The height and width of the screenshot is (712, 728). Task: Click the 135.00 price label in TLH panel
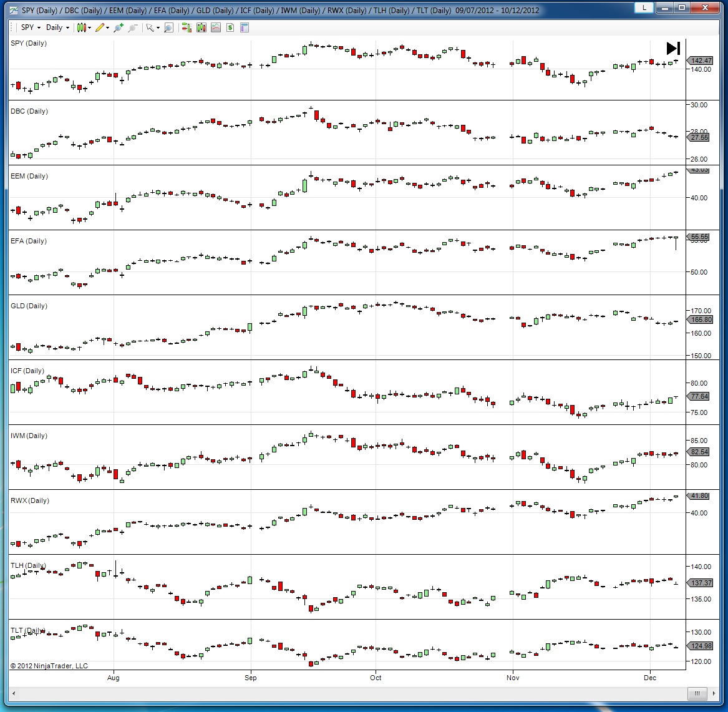point(701,599)
